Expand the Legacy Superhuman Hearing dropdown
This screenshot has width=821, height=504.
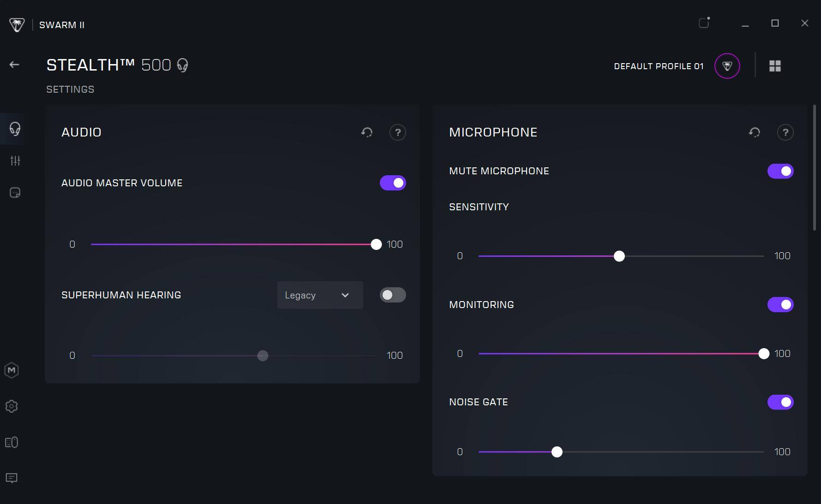tap(320, 295)
